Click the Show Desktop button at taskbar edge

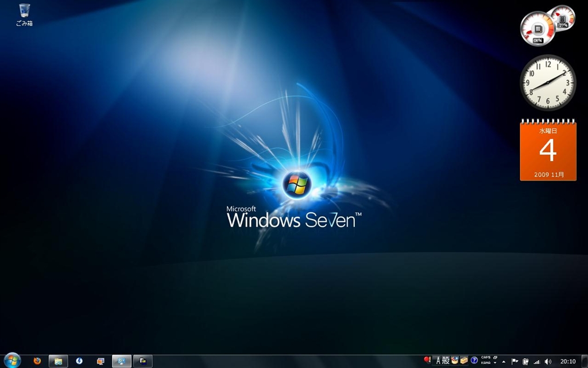tap(585, 361)
